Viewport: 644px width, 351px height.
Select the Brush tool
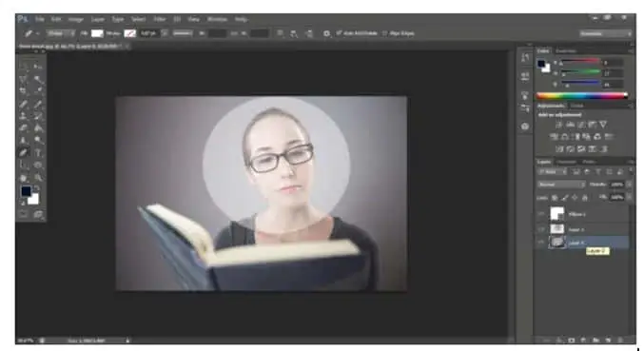38,104
